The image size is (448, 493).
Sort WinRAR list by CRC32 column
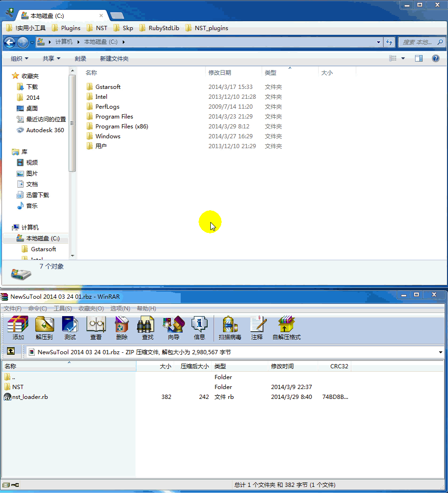pyautogui.click(x=335, y=366)
